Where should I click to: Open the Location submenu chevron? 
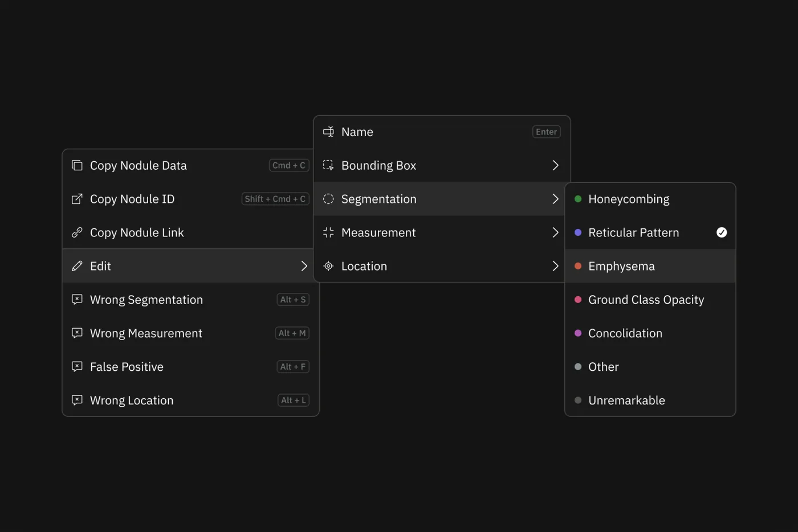[x=555, y=266]
